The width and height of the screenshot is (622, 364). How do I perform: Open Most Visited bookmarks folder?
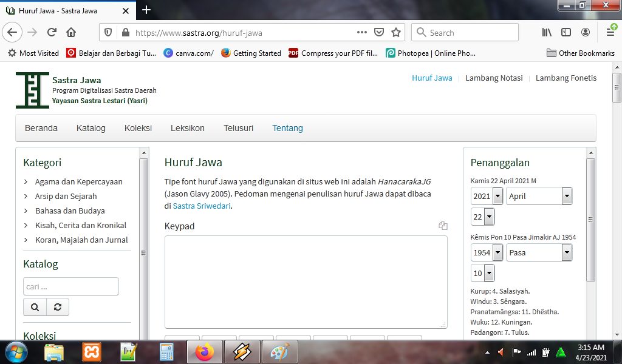coord(33,53)
